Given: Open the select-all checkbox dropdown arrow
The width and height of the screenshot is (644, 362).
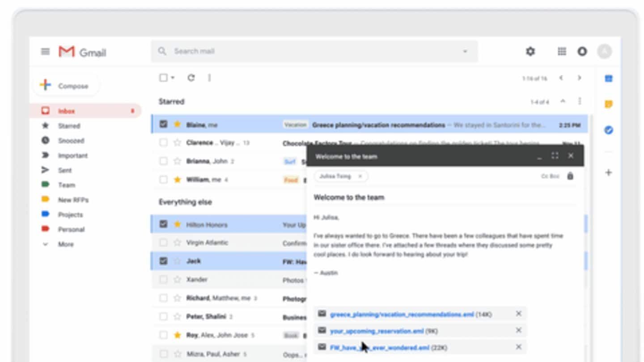Looking at the screenshot, I should [x=173, y=78].
